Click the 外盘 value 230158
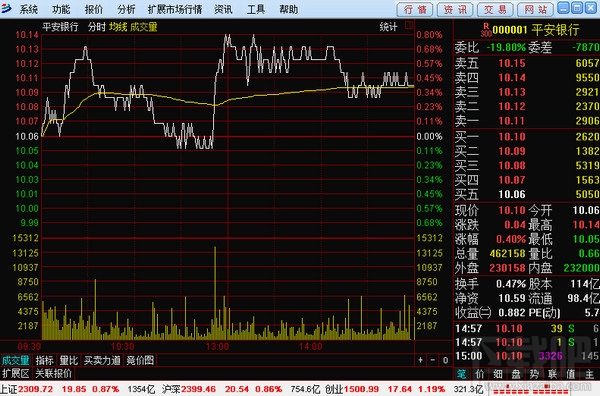This screenshot has height=396, width=600. 507,268
